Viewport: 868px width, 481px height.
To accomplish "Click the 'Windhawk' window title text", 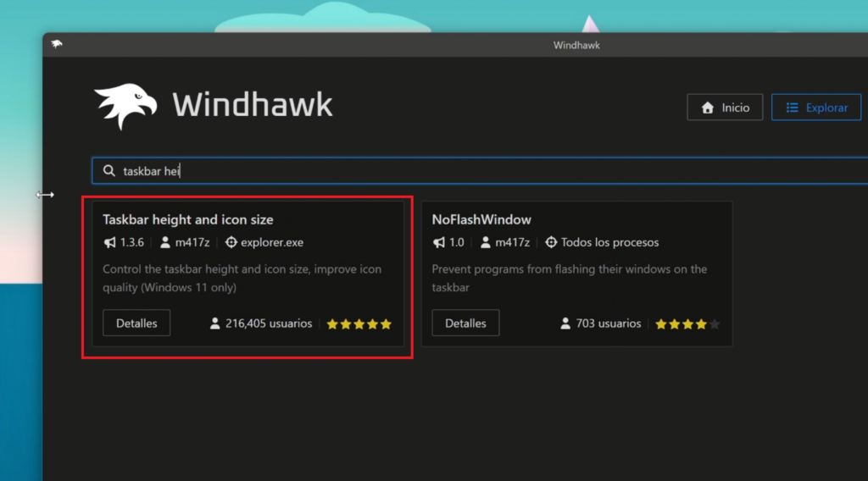I will (x=576, y=46).
